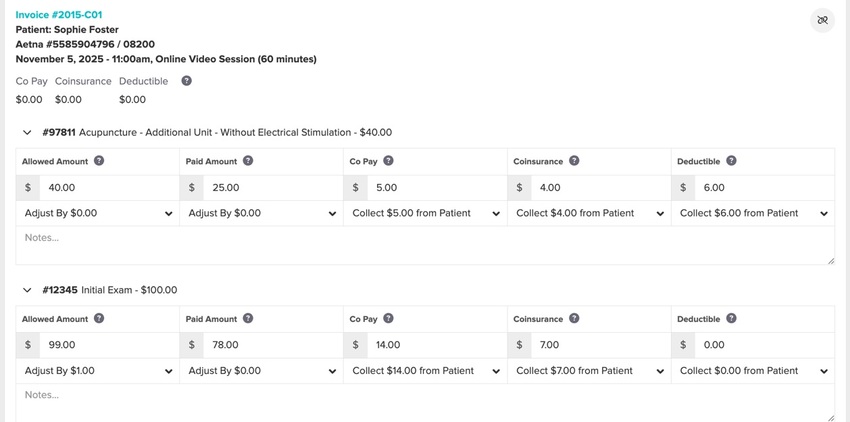Click the unlink invoice icon at top right

tap(822, 21)
